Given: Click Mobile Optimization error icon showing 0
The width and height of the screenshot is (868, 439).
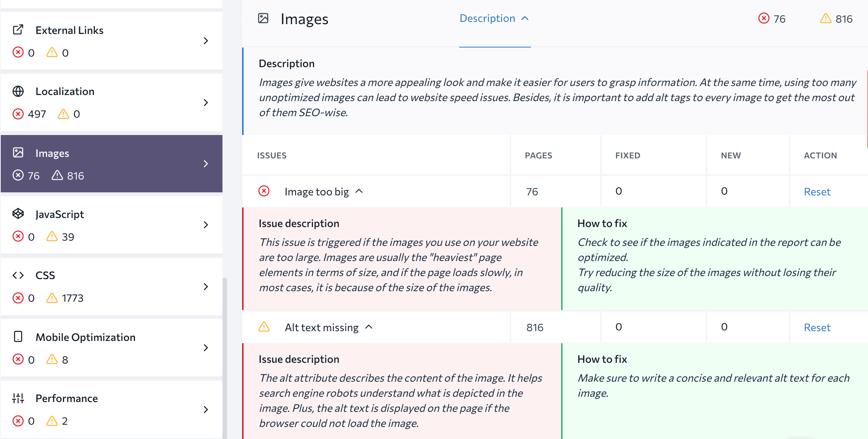Looking at the screenshot, I should click(x=18, y=359).
